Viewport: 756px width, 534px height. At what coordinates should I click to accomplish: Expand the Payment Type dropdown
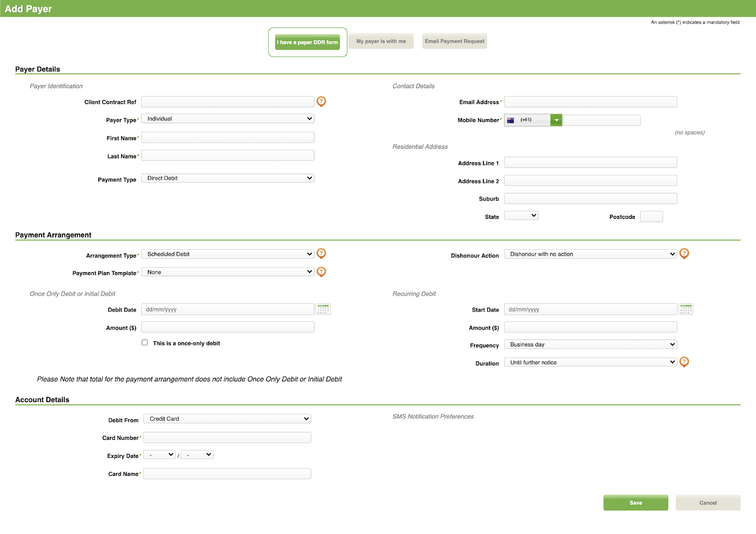(x=228, y=178)
